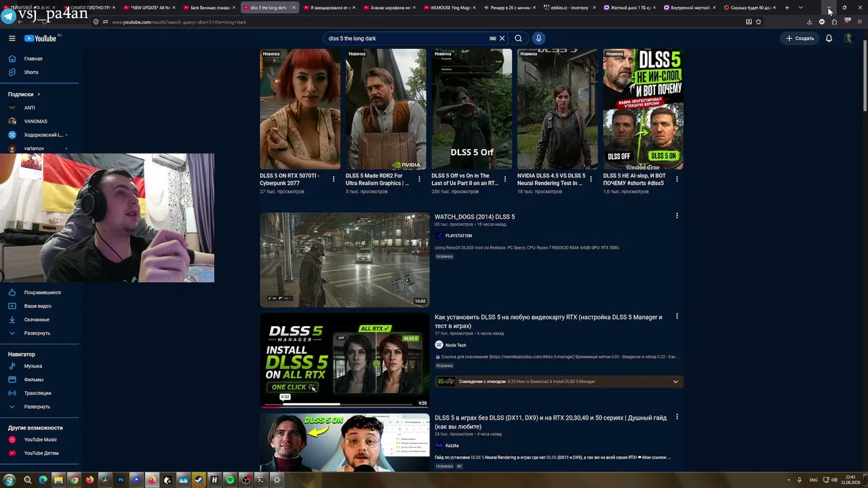
Task: Open YouTube notifications bell
Action: click(829, 39)
